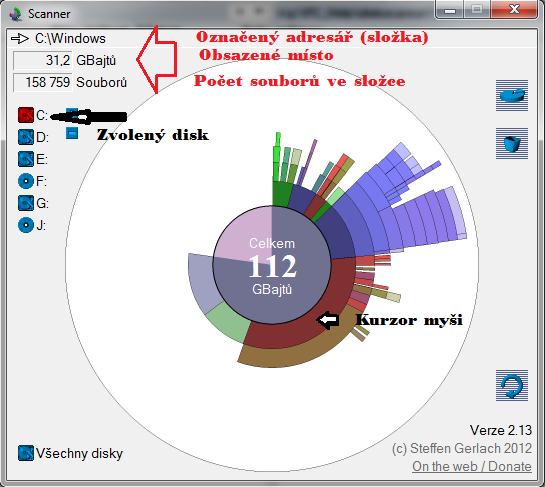Click the C:\Windows path text
Viewport: 545px width, 487px height.
tap(70, 38)
